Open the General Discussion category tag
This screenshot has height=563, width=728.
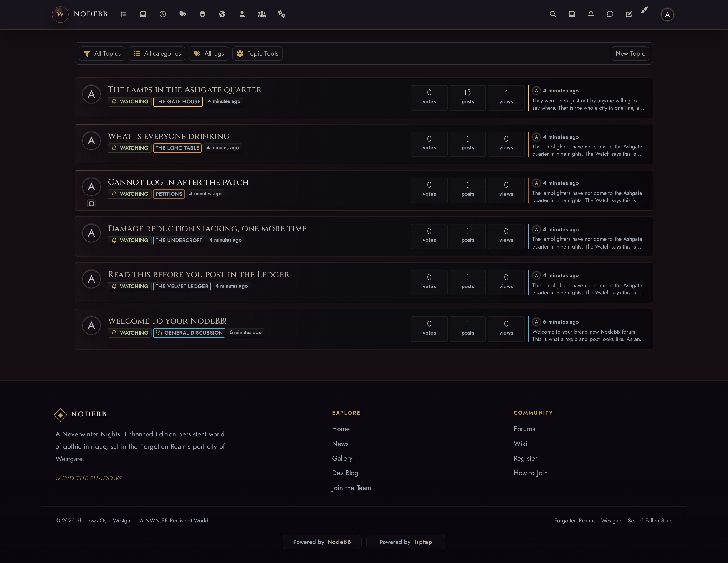[189, 333]
